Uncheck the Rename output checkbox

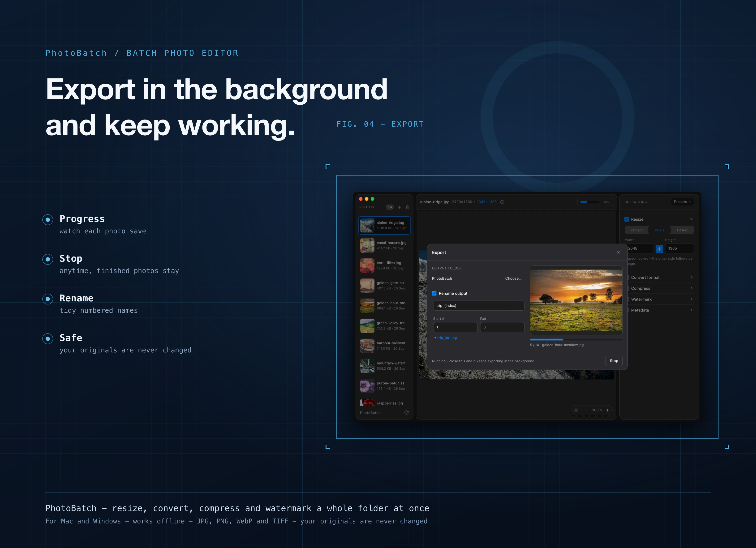point(434,293)
